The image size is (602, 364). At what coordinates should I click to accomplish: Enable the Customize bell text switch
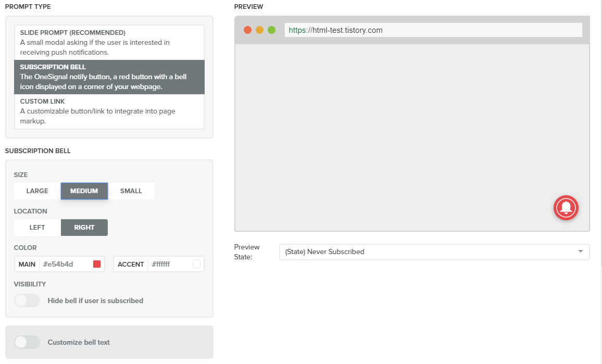27,342
